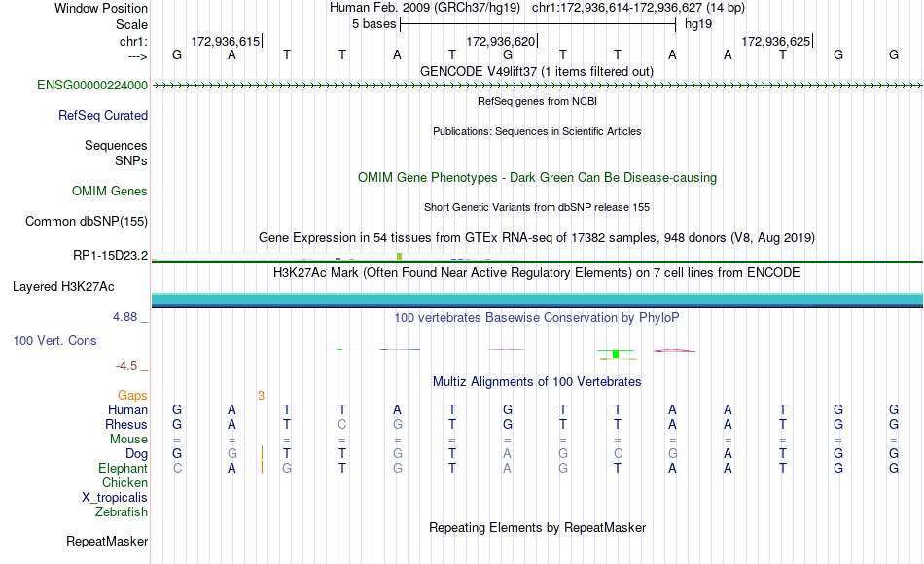The width and height of the screenshot is (924, 564).
Task: Click the 172,936,615 coordinate marker
Action: click(x=225, y=41)
